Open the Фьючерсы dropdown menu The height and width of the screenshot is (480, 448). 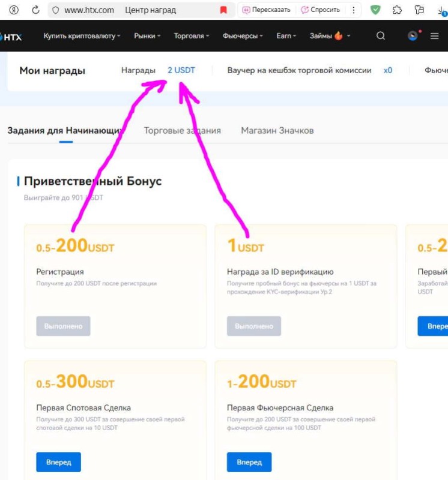point(243,36)
